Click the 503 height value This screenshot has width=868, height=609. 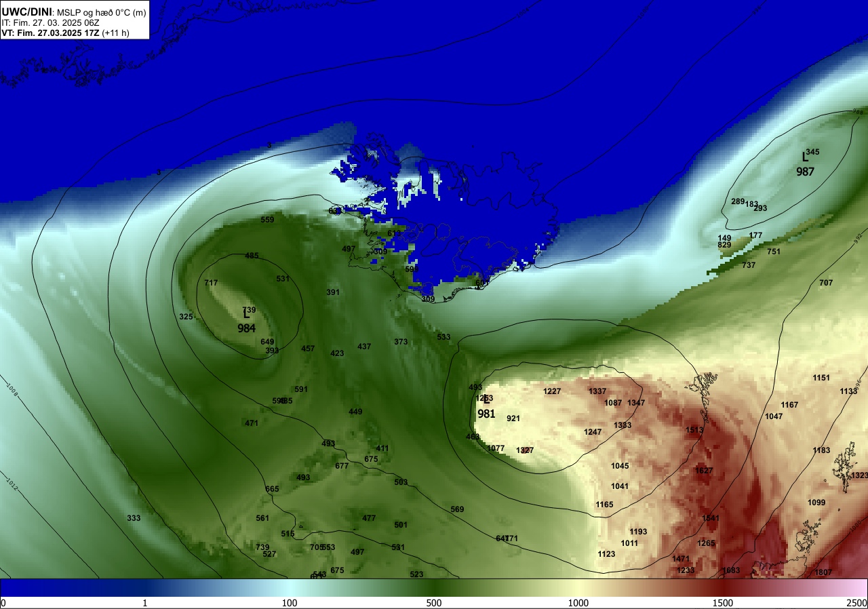401,482
